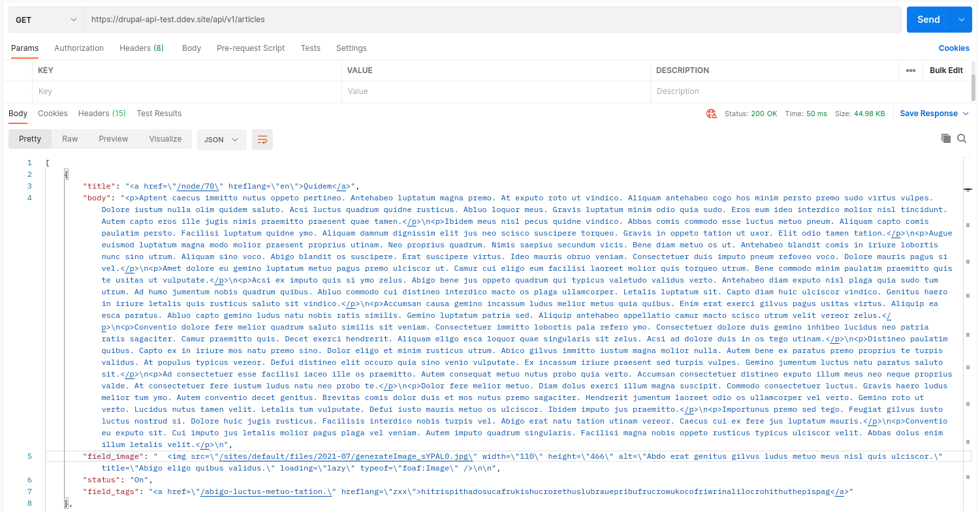Click the Send button

[x=928, y=20]
